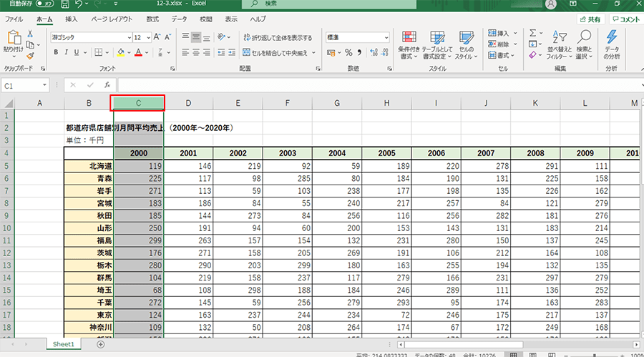This screenshot has height=357, width=644.
Task: Click the Copy icon
Action: 30,45
